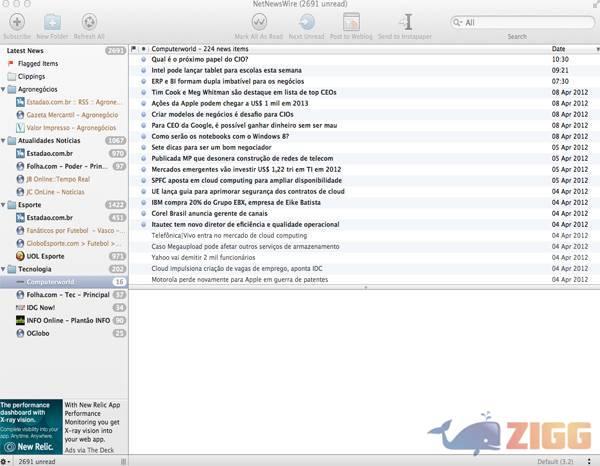Toggle unread dot for 'Corel Brasil anuncia gerente' item

144,213
